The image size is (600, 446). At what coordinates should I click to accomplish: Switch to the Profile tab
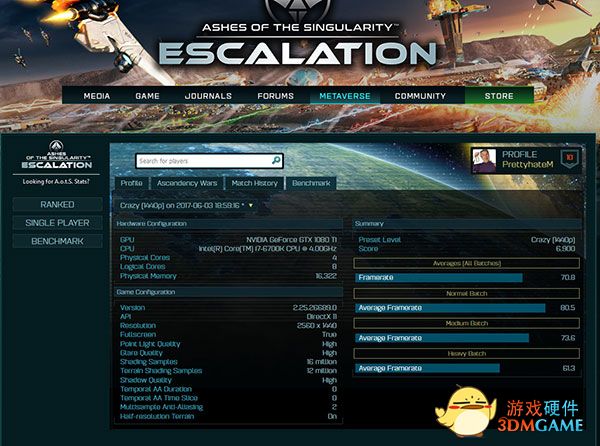(x=131, y=183)
